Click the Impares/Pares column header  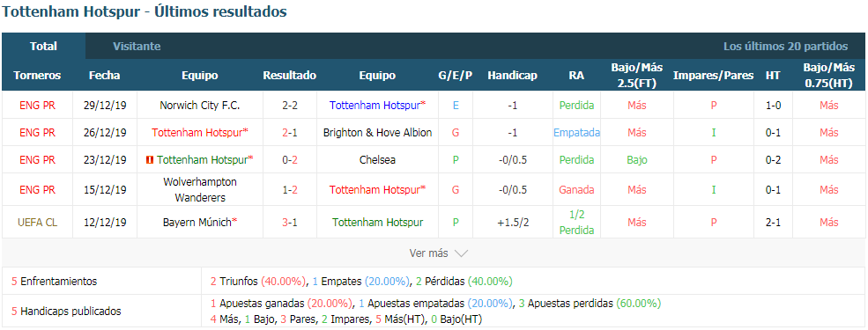click(713, 76)
